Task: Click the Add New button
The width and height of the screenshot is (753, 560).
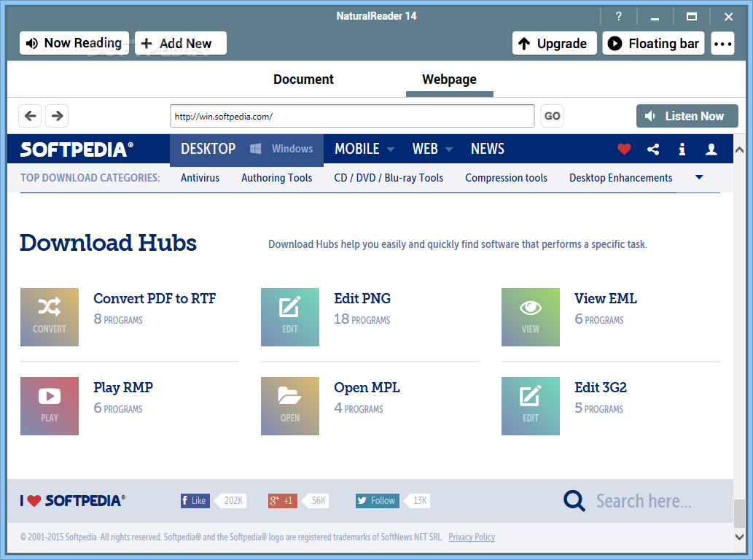Action: tap(181, 43)
